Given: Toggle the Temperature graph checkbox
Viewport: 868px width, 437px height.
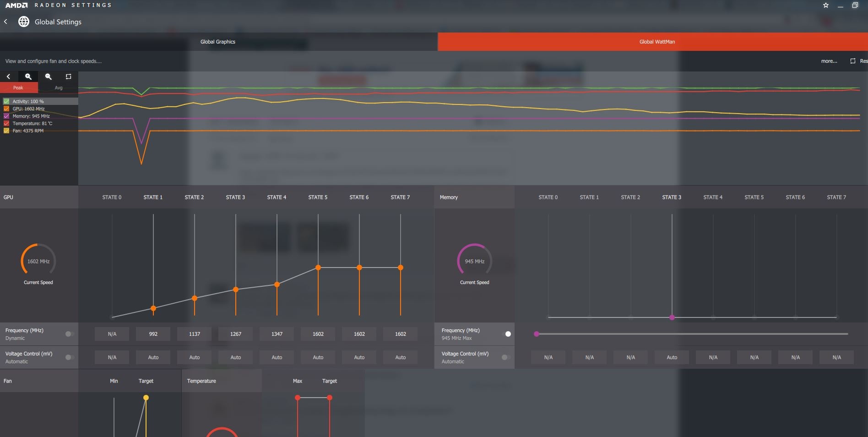Looking at the screenshot, I should coord(6,123).
